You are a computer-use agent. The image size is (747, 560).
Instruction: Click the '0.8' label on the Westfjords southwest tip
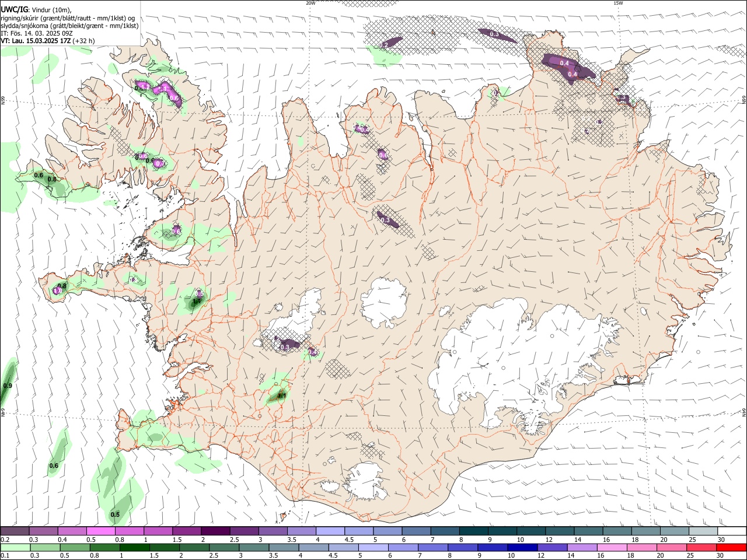[52, 179]
